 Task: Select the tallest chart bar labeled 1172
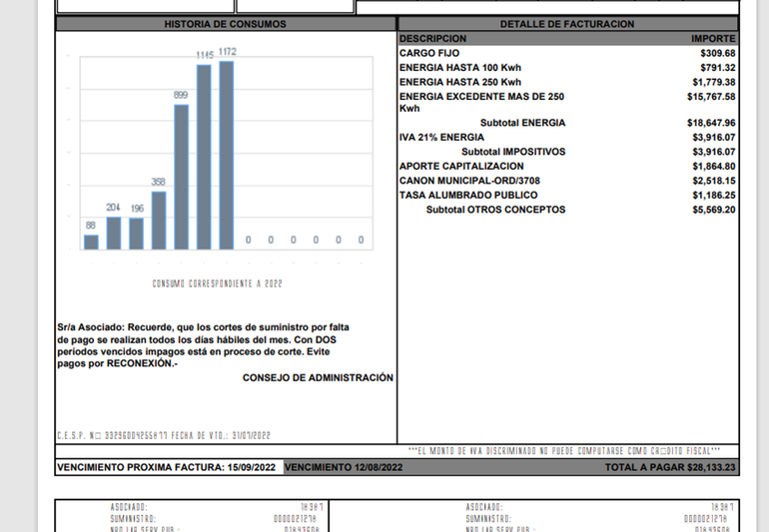227,155
